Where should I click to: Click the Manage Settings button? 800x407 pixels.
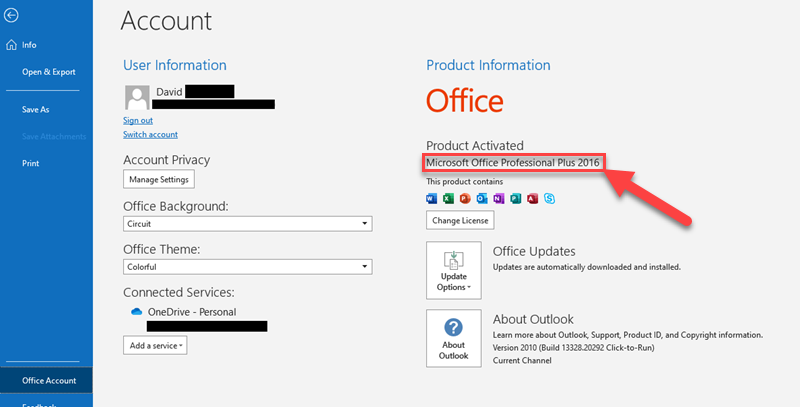coord(159,180)
